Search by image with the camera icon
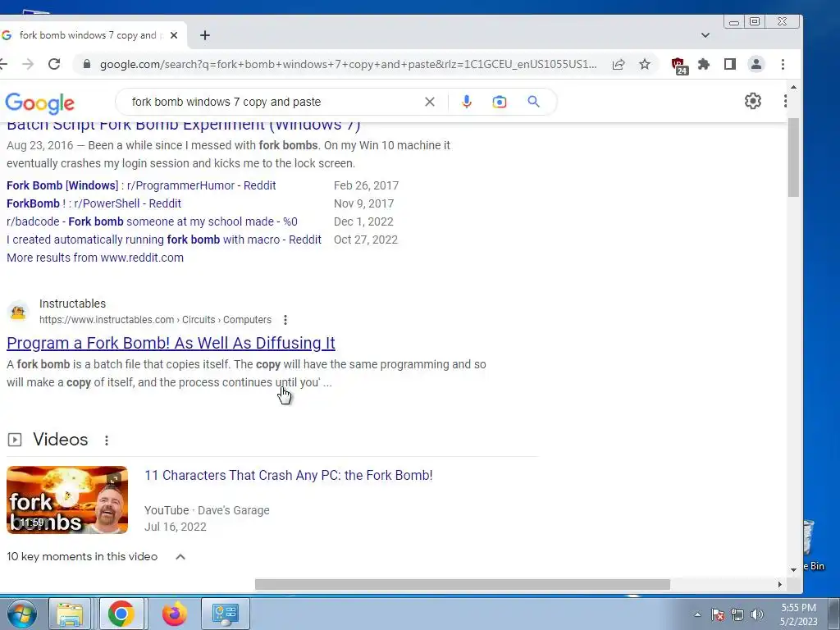 pyautogui.click(x=500, y=102)
